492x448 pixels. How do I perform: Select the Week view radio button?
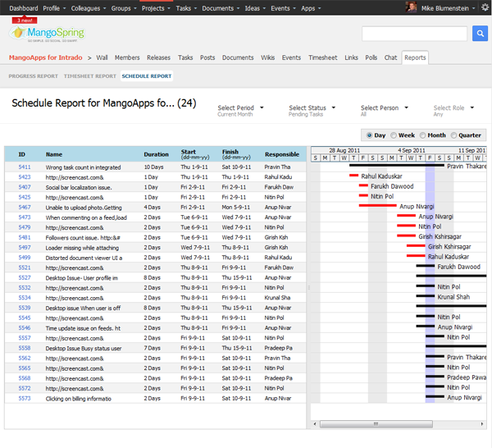pos(394,135)
